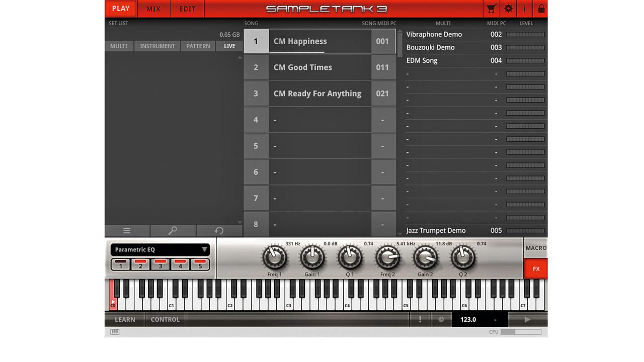Screen dimensions: 644x362
Task: Click the Freq 1 knob
Action: tap(274, 258)
